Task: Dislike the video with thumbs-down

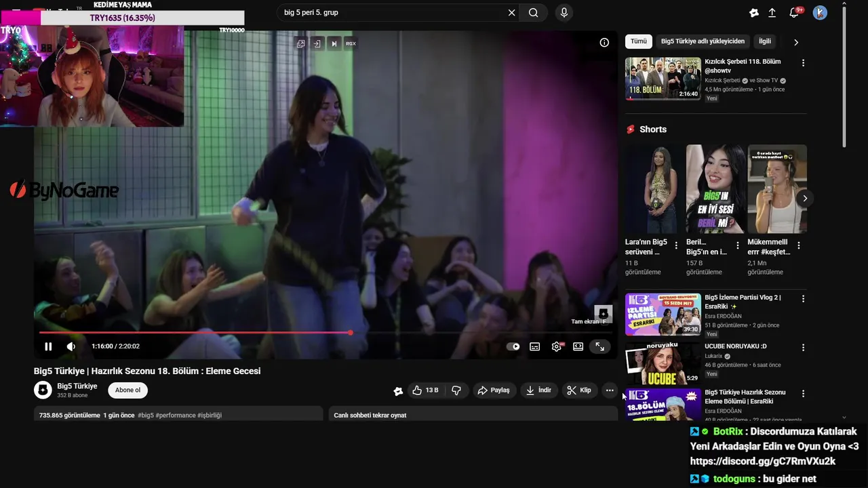Action: point(456,390)
